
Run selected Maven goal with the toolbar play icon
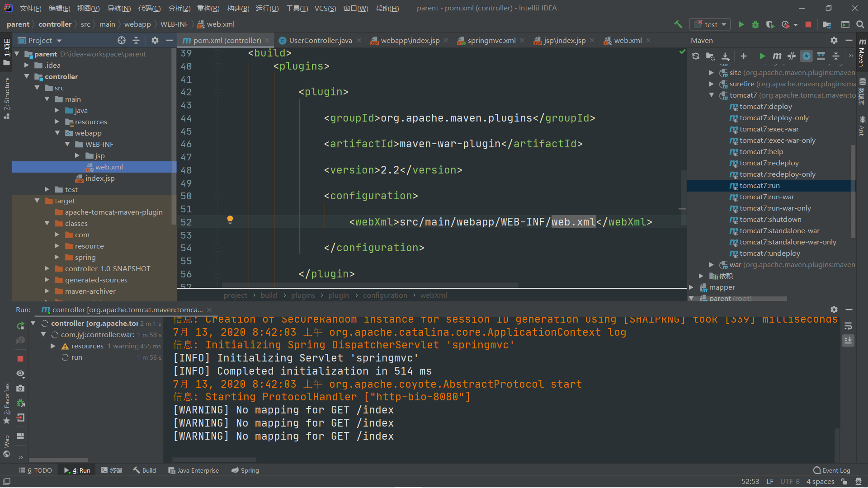pyautogui.click(x=763, y=56)
